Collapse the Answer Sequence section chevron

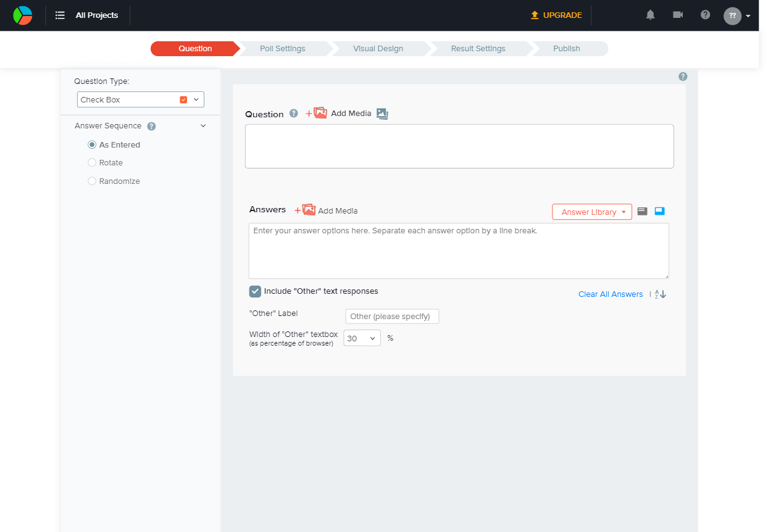[203, 126]
